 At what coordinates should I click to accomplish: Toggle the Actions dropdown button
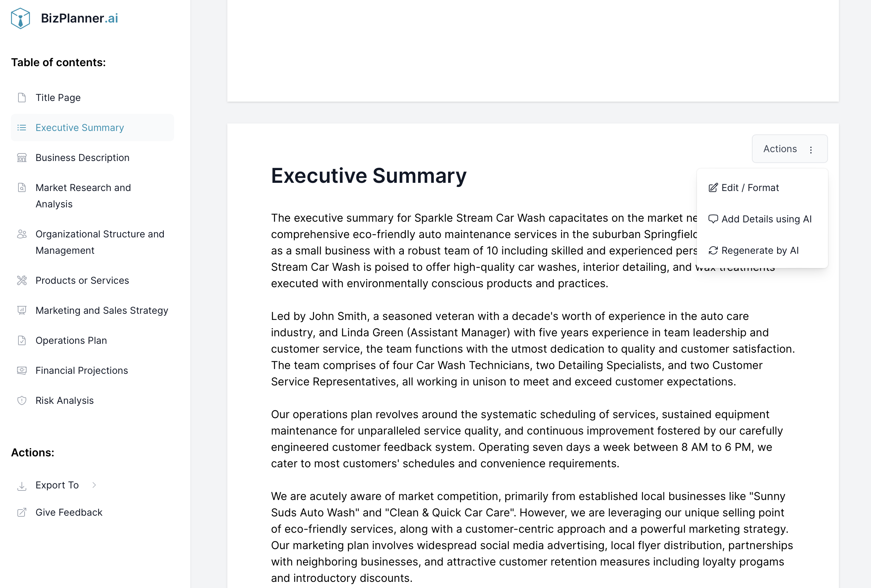(x=789, y=149)
